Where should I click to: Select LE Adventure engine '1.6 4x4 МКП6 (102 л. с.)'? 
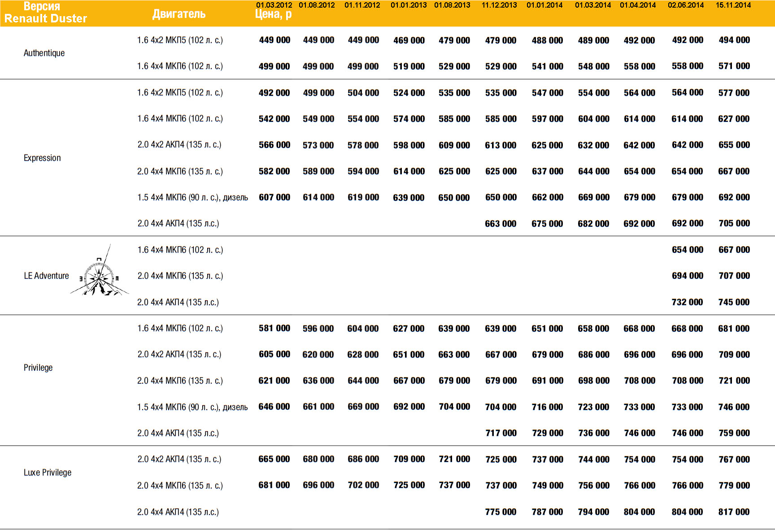tap(180, 250)
